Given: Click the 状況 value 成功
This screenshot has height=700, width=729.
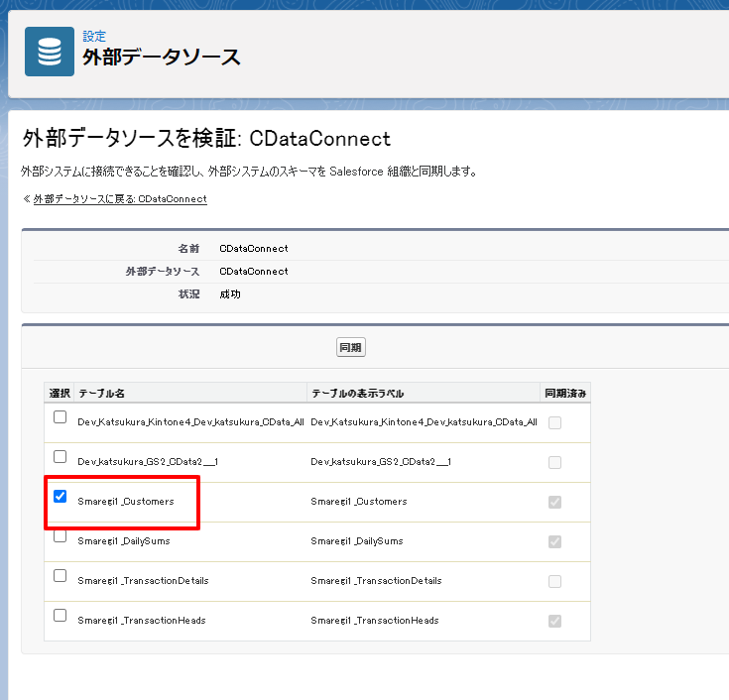Looking at the screenshot, I should coord(230,294).
